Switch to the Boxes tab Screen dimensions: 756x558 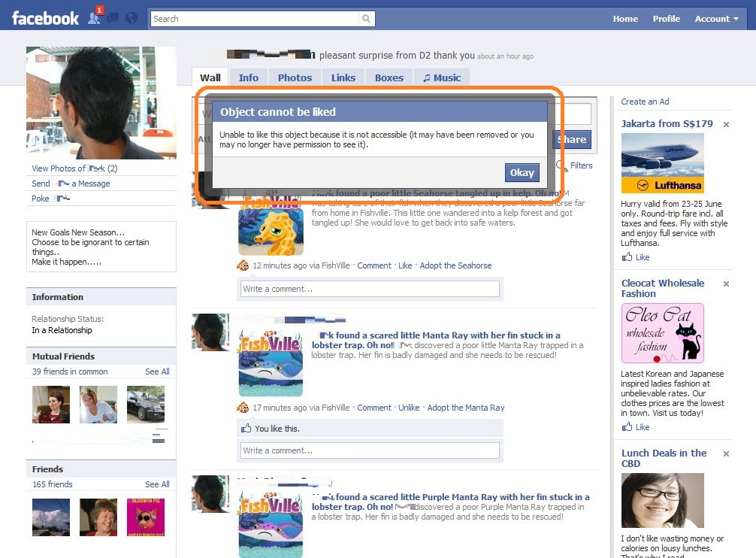(x=389, y=77)
